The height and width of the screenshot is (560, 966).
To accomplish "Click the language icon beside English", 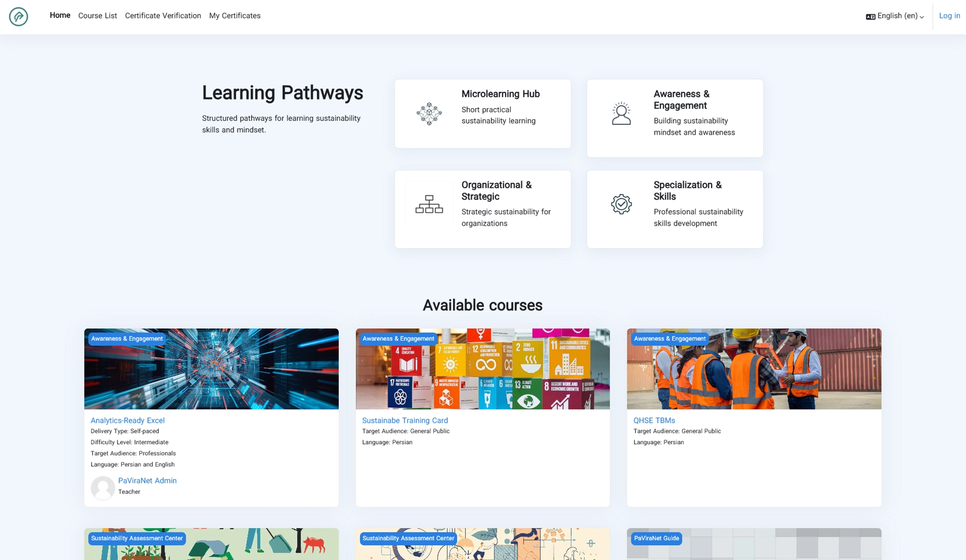I will (x=870, y=17).
